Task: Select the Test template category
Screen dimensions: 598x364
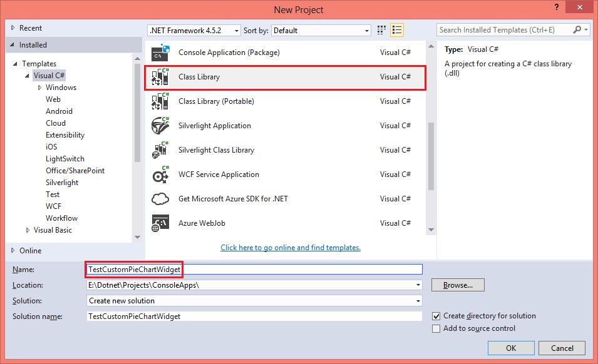Action: click(53, 195)
